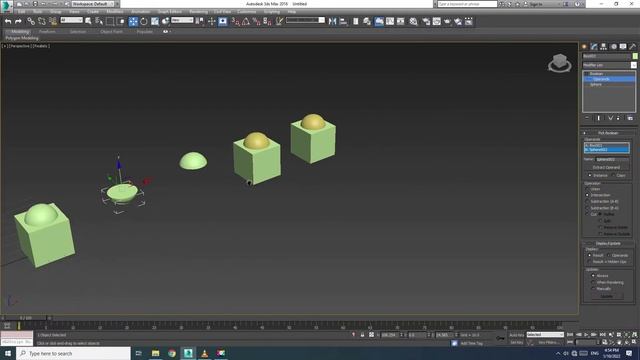Select operand B Sphere in Operands list

tap(607, 150)
